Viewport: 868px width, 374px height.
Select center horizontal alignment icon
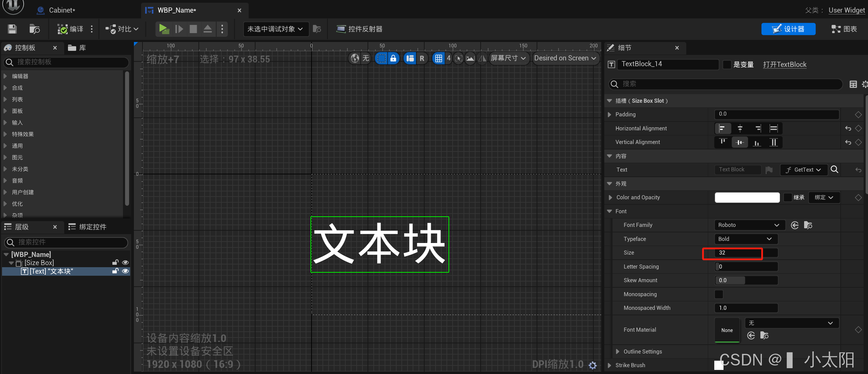pos(740,128)
